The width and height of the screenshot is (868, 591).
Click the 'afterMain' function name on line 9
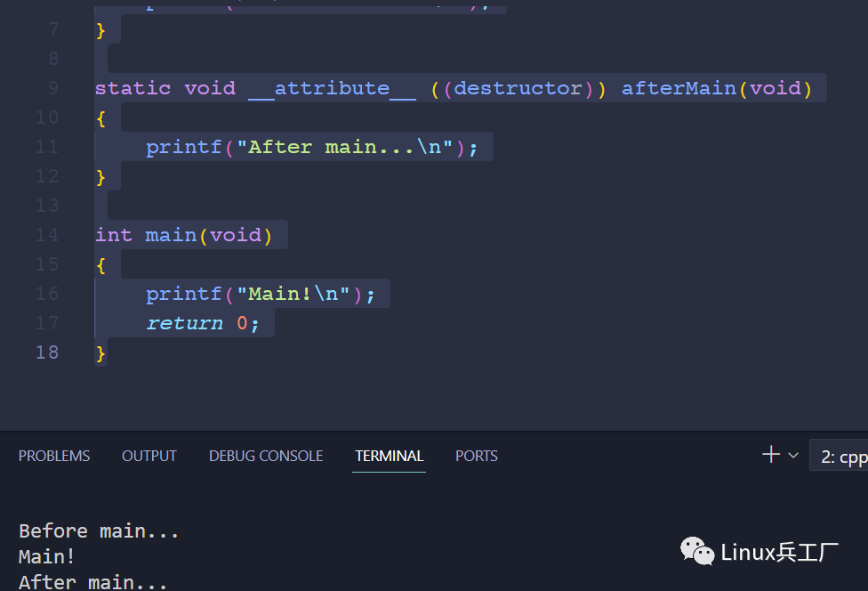click(679, 88)
